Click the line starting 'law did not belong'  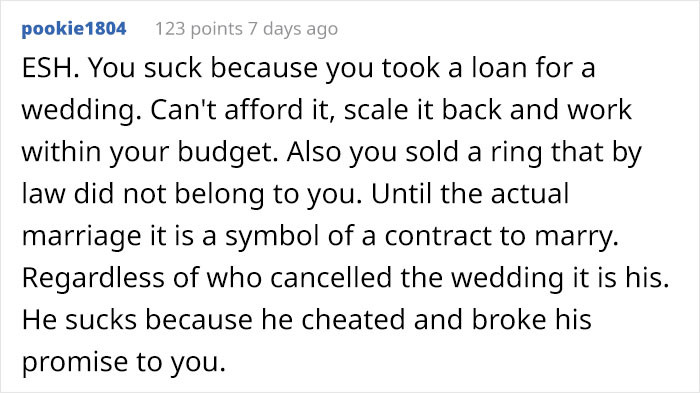[x=295, y=194]
